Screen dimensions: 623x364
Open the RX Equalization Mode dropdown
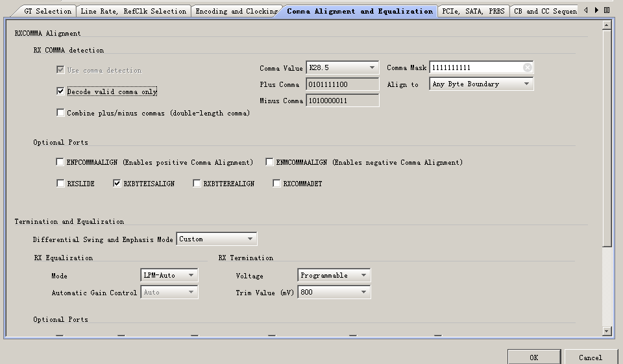(191, 275)
